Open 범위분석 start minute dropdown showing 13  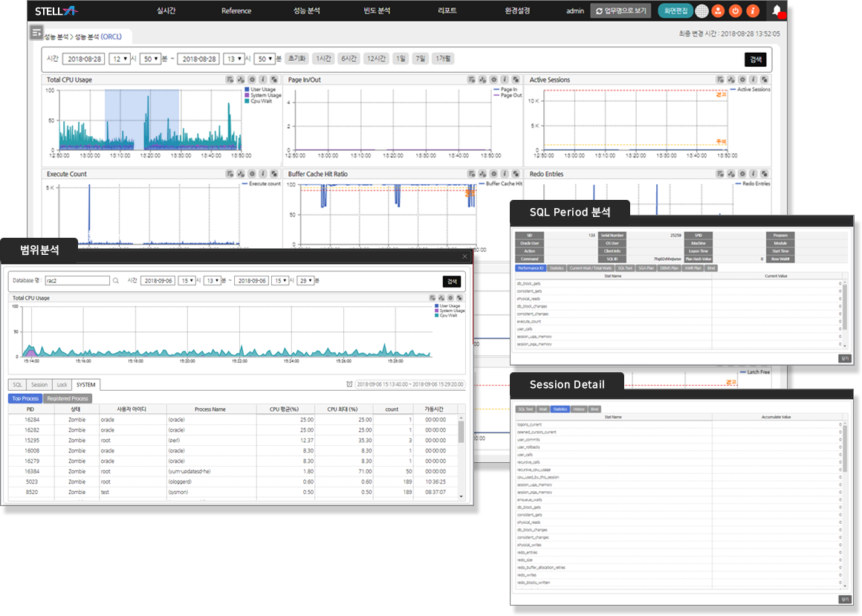pos(213,281)
